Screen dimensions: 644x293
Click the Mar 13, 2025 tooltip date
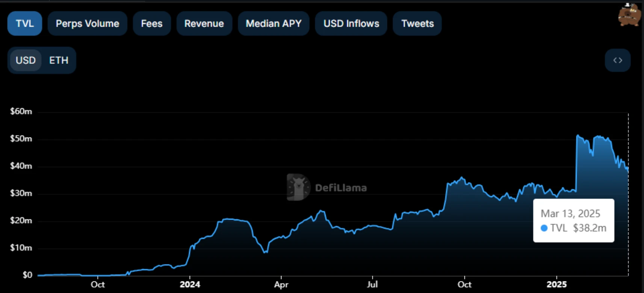coord(570,213)
